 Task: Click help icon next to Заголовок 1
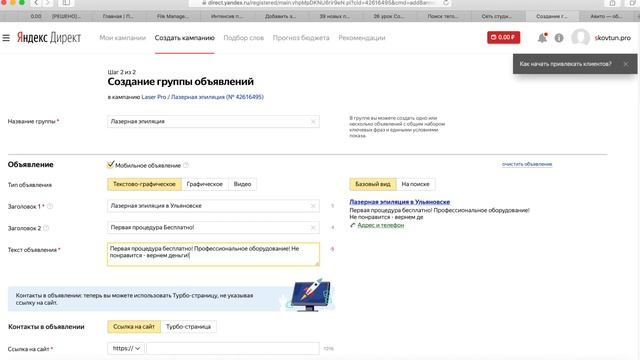(x=50, y=207)
